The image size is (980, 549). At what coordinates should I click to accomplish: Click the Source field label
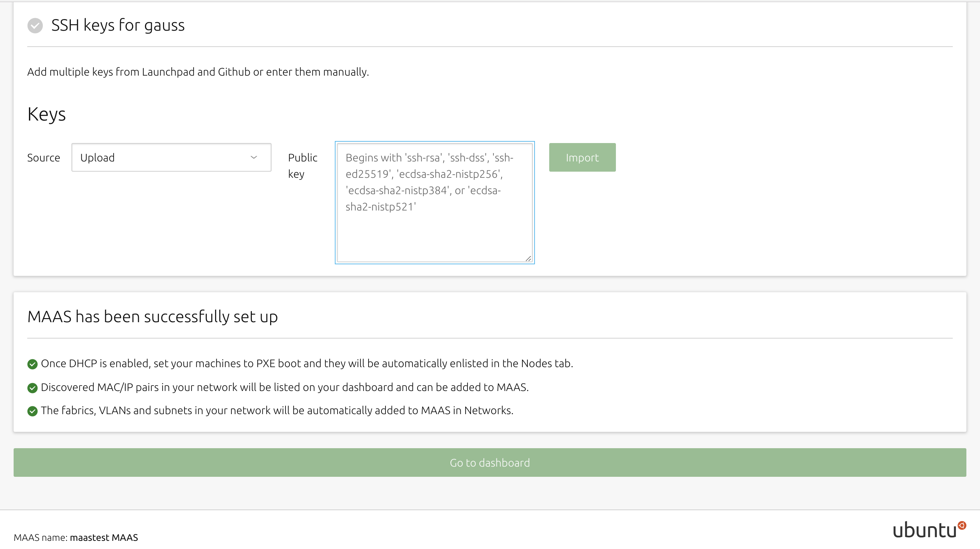(43, 158)
